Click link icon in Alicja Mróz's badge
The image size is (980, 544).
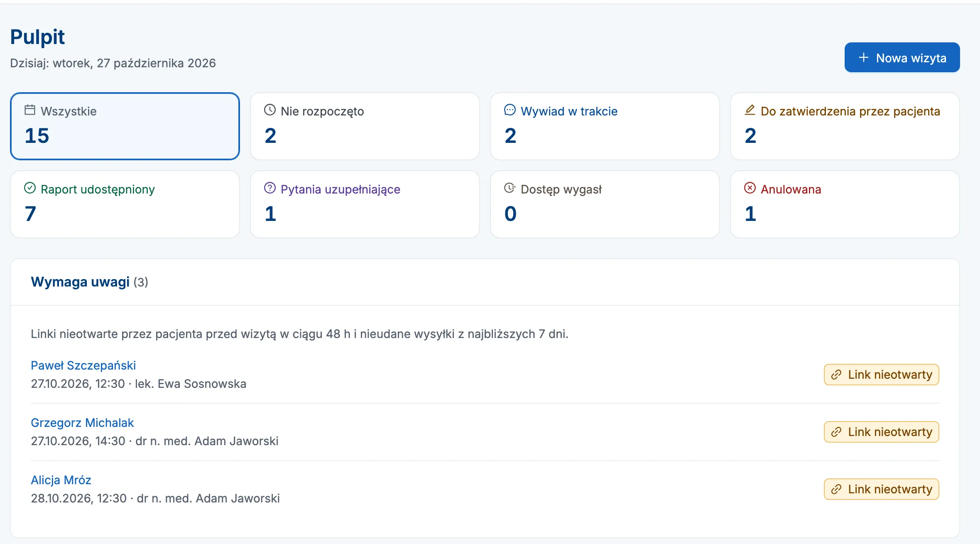click(x=836, y=490)
